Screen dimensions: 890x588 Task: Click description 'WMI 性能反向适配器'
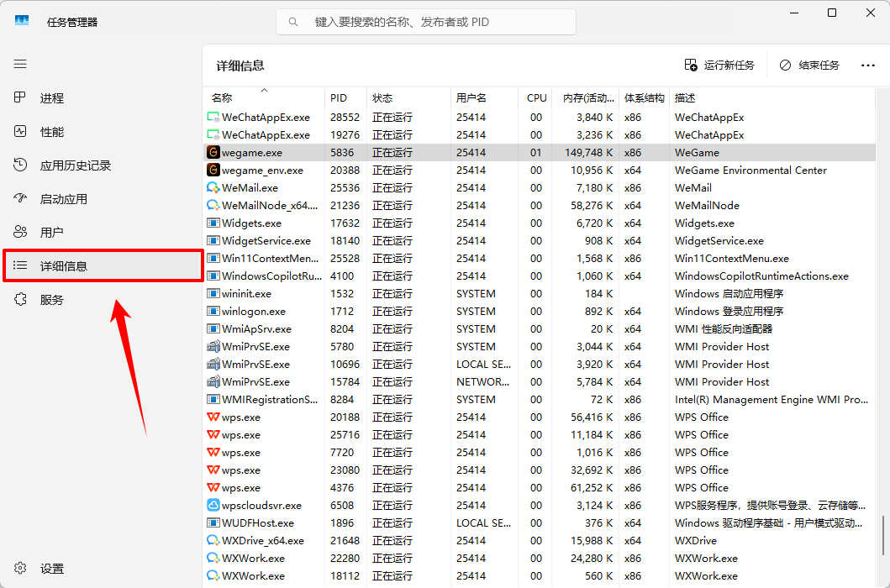(723, 328)
